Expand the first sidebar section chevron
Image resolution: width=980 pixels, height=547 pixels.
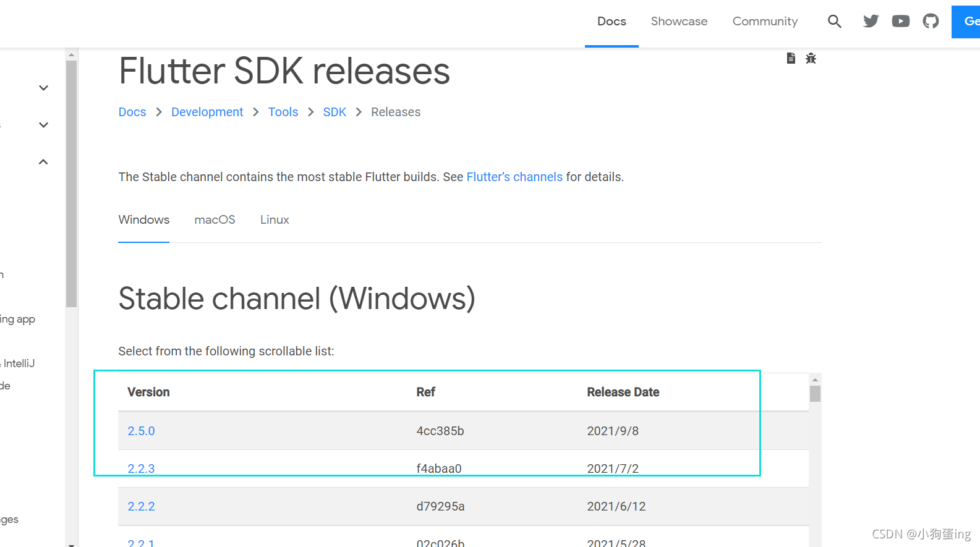(43, 88)
